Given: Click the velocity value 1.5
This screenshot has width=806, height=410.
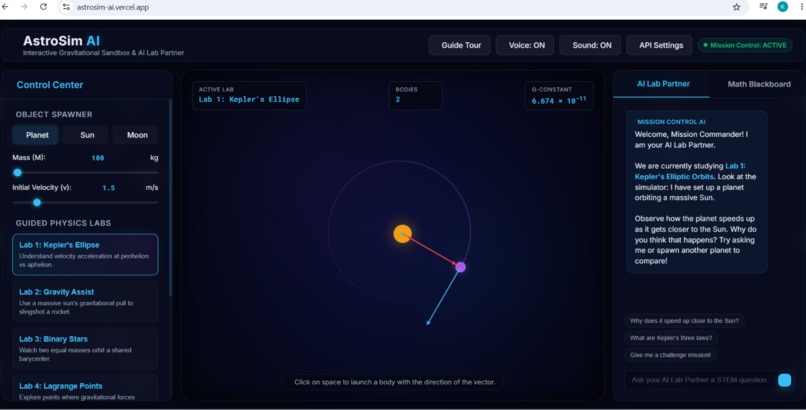Looking at the screenshot, I should pos(108,188).
